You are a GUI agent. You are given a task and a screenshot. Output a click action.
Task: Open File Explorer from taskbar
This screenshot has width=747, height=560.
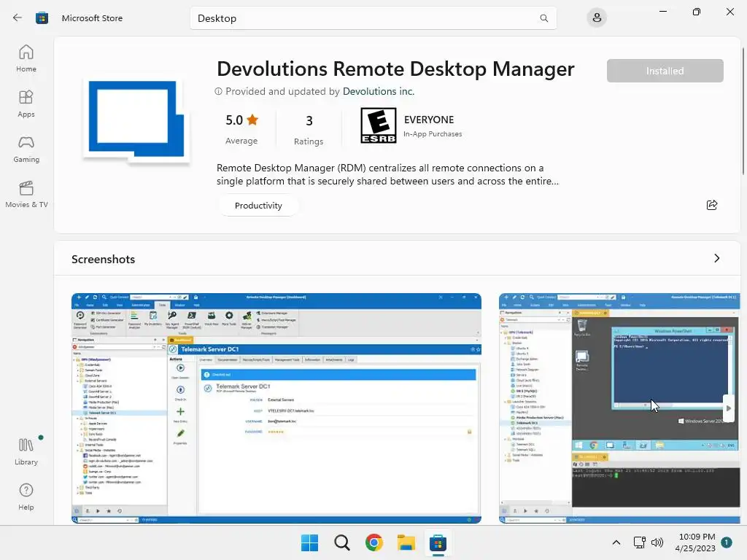406,542
